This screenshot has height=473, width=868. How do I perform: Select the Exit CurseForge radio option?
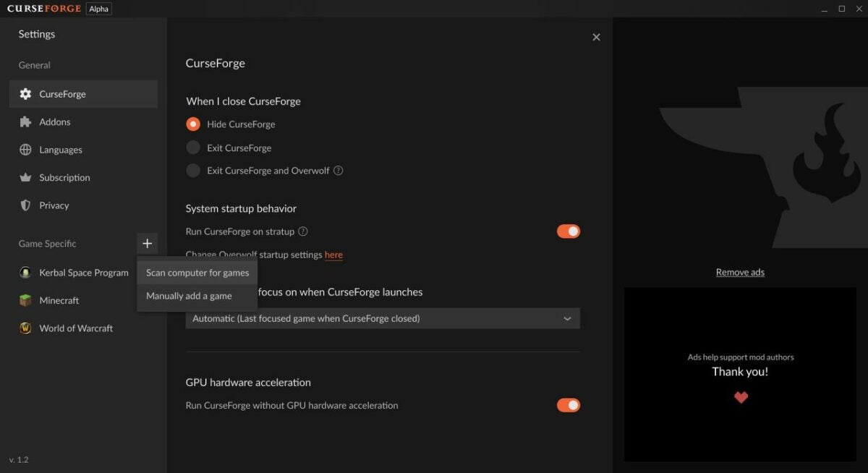pos(193,148)
